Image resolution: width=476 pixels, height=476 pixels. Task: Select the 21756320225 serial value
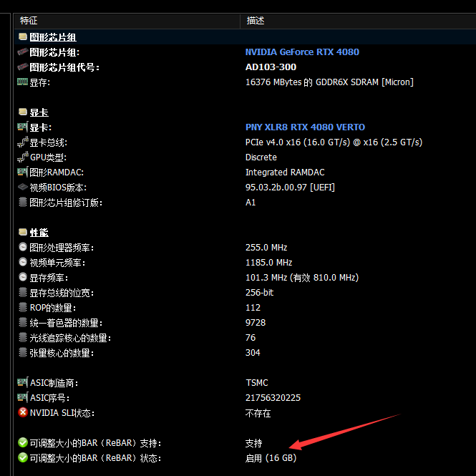pos(273,398)
